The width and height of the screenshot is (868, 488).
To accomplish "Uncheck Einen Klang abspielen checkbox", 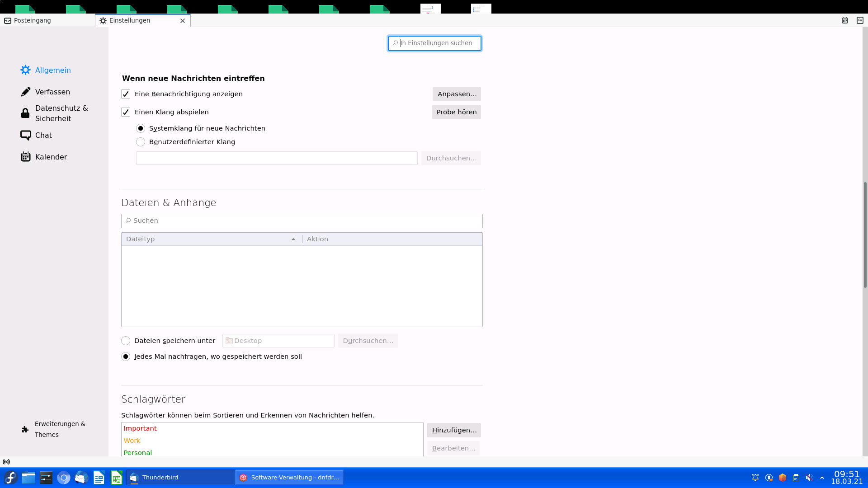I will tap(126, 112).
